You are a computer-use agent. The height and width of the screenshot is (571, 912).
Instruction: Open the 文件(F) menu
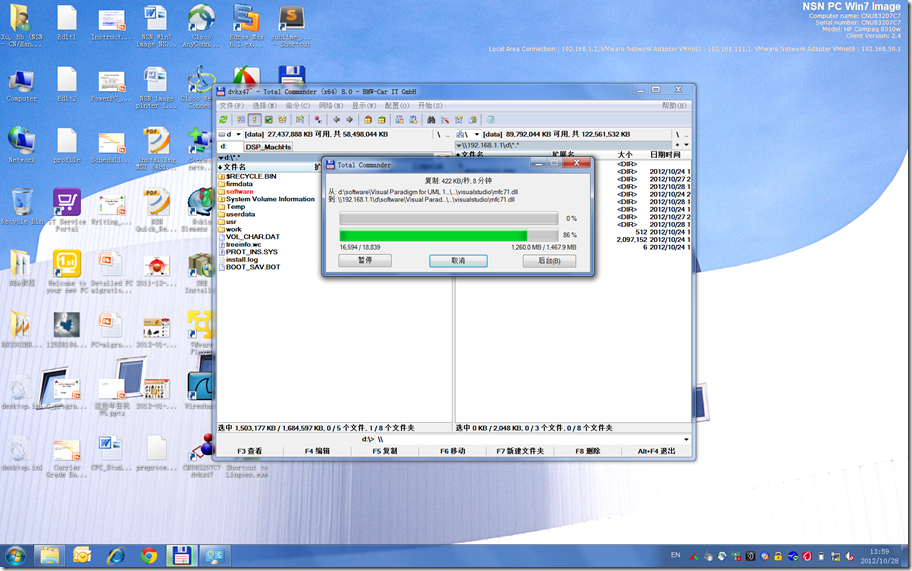(x=231, y=105)
